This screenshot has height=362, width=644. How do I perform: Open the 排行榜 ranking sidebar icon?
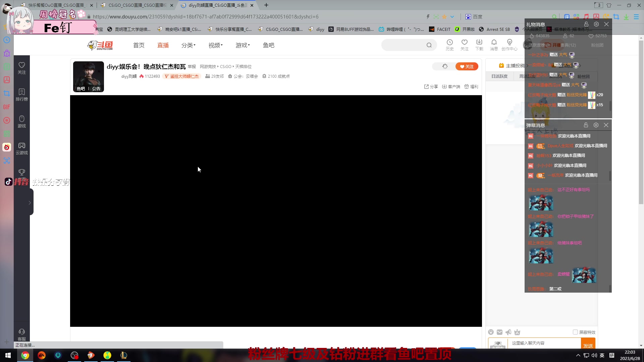pos(22,95)
